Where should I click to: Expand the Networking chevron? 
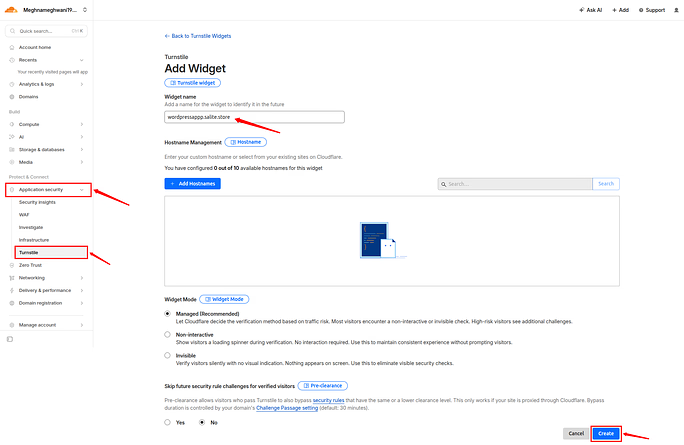pyautogui.click(x=82, y=278)
